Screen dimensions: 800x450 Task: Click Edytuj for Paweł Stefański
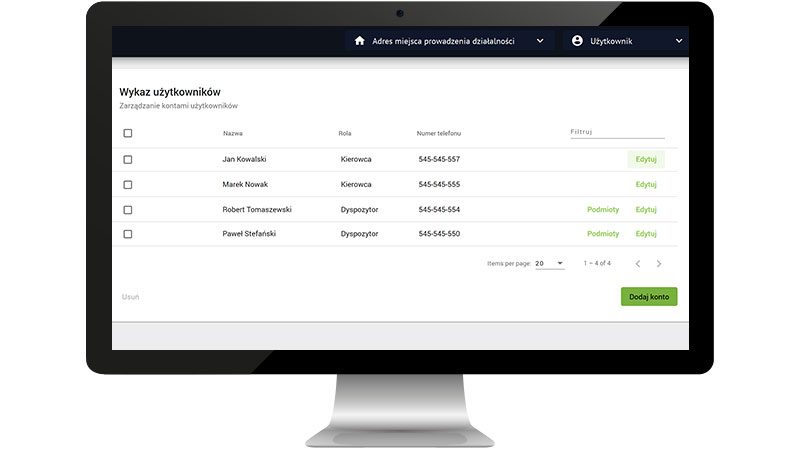[x=646, y=234]
